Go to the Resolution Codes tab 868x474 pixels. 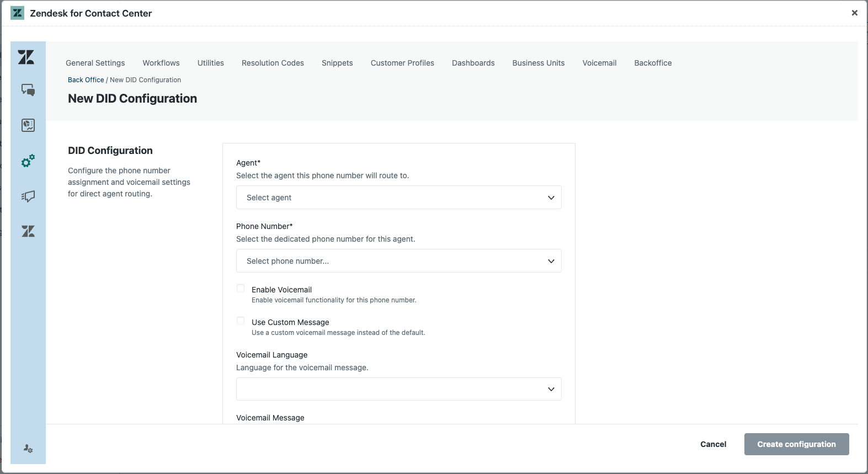pos(273,63)
